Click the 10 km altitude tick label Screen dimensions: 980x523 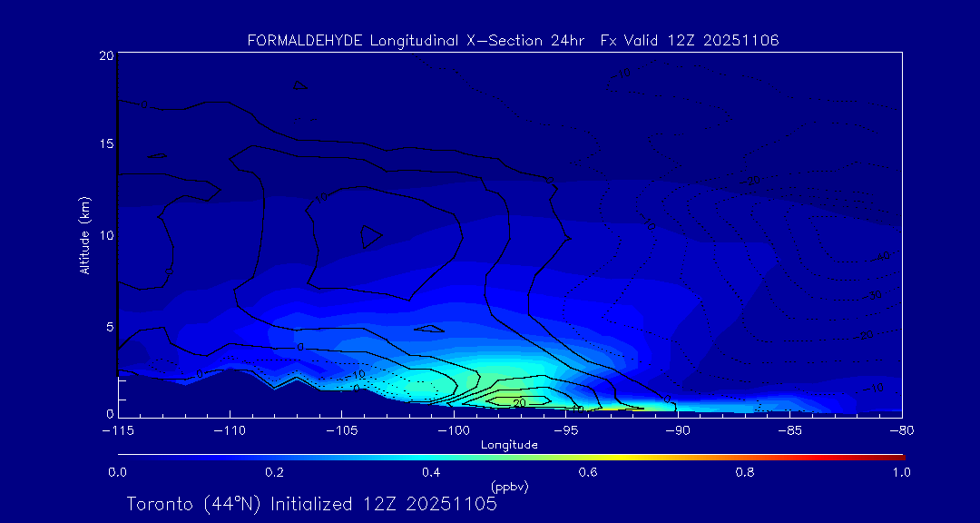point(105,235)
